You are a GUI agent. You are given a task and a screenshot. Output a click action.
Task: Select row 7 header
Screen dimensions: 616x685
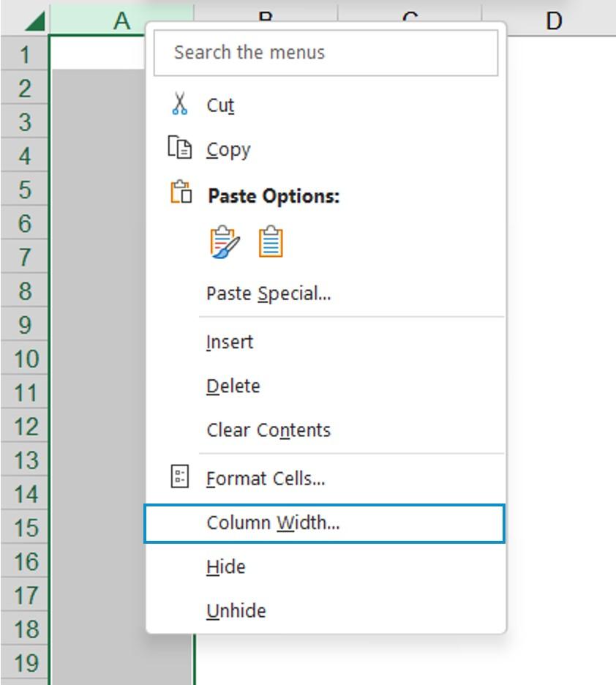pos(24,256)
